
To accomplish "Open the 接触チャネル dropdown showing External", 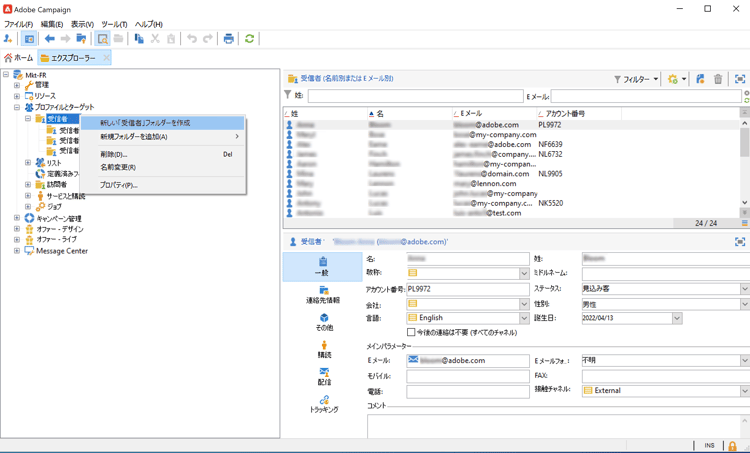I will pos(745,391).
